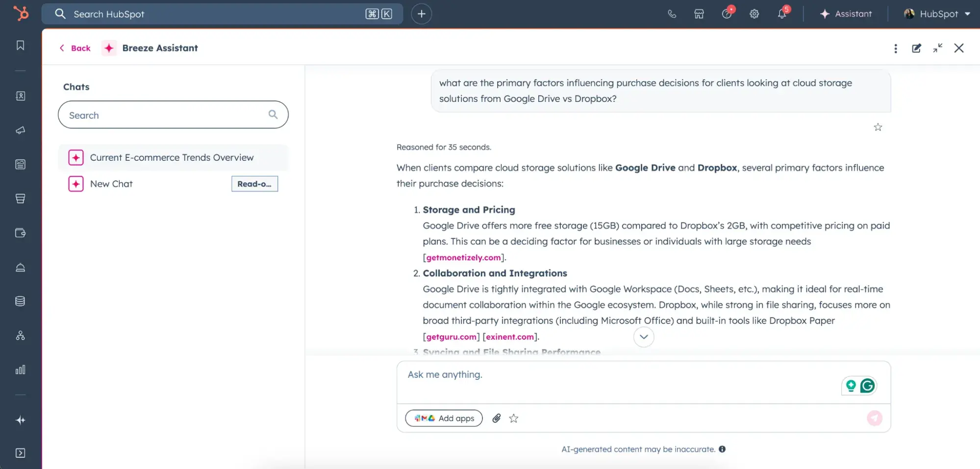
Task: Open the calling phone icon
Action: tap(672, 14)
